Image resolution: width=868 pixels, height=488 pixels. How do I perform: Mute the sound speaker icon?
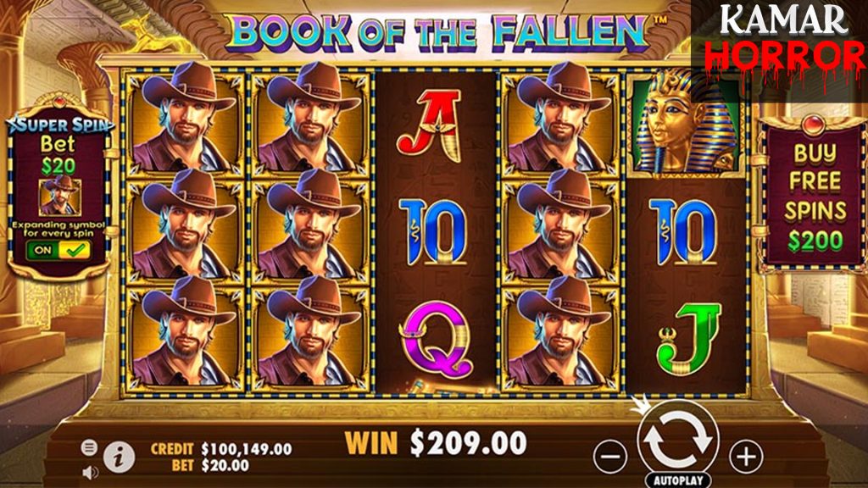tap(90, 472)
